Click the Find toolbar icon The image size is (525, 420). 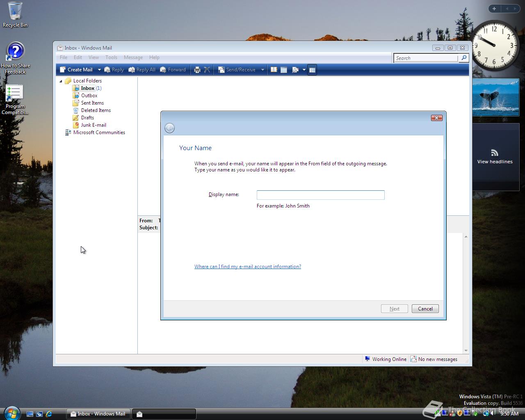pyautogui.click(x=295, y=70)
